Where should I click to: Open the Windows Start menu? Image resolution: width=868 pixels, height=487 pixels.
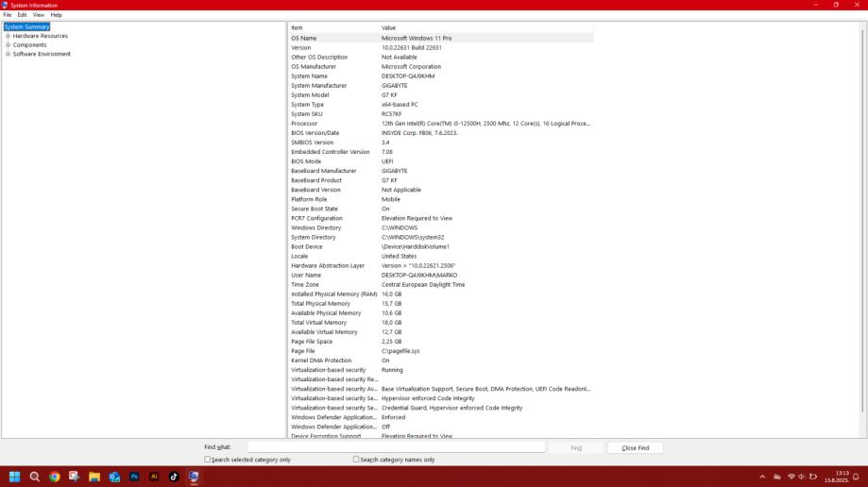pos(15,477)
